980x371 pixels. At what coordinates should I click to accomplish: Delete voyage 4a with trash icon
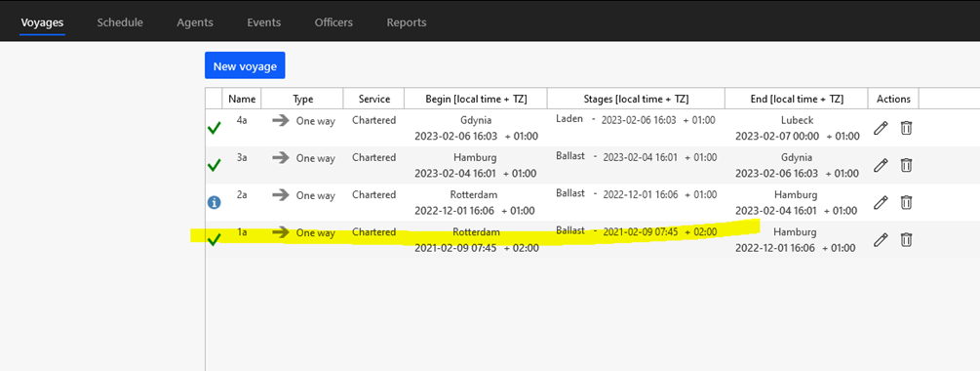click(906, 128)
